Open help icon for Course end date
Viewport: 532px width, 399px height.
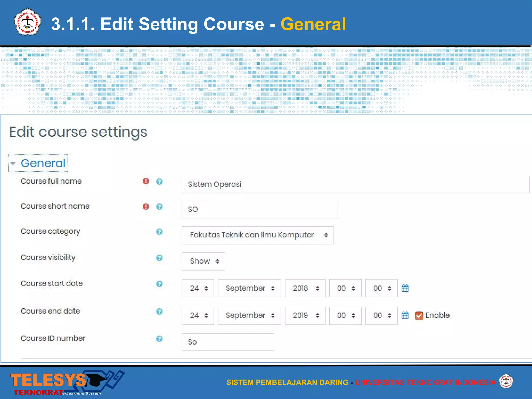click(x=159, y=311)
